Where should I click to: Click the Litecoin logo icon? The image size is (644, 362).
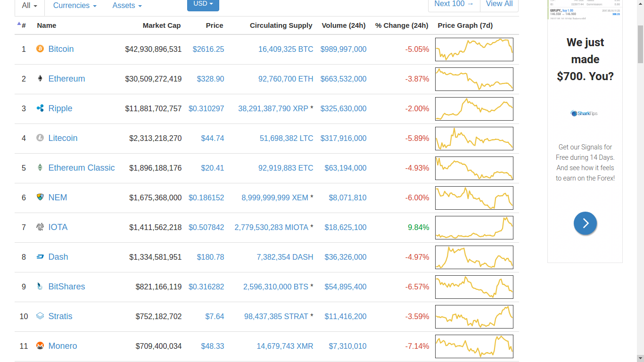(40, 138)
